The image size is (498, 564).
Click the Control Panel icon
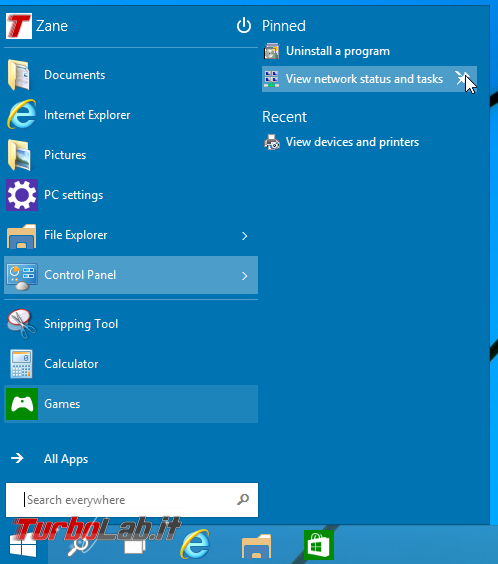[x=22, y=276]
